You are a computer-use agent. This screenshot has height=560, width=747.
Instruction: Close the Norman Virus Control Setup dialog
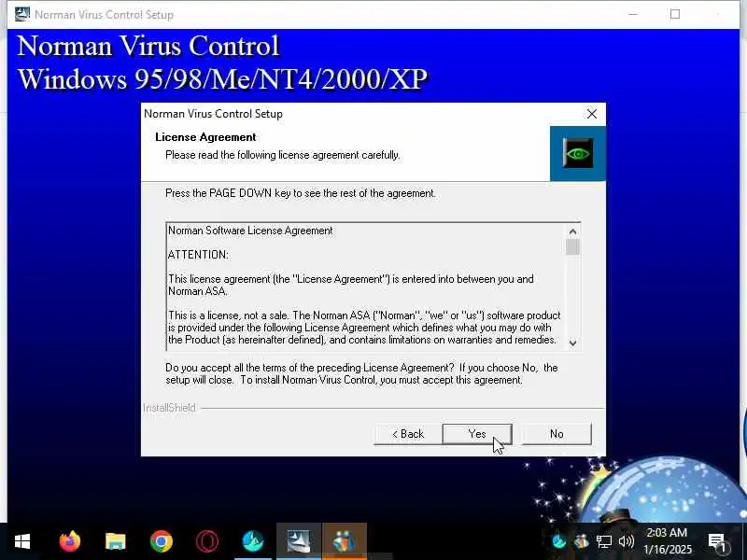point(592,114)
